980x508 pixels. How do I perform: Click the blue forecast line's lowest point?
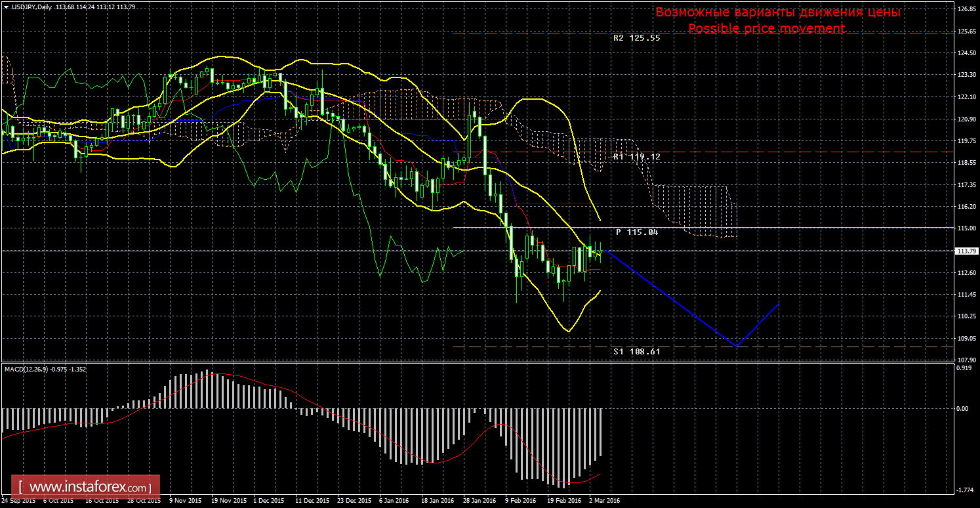[x=737, y=346]
